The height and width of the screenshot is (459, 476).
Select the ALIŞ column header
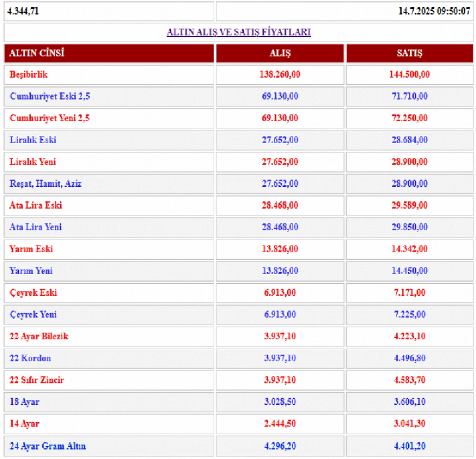[x=280, y=53]
